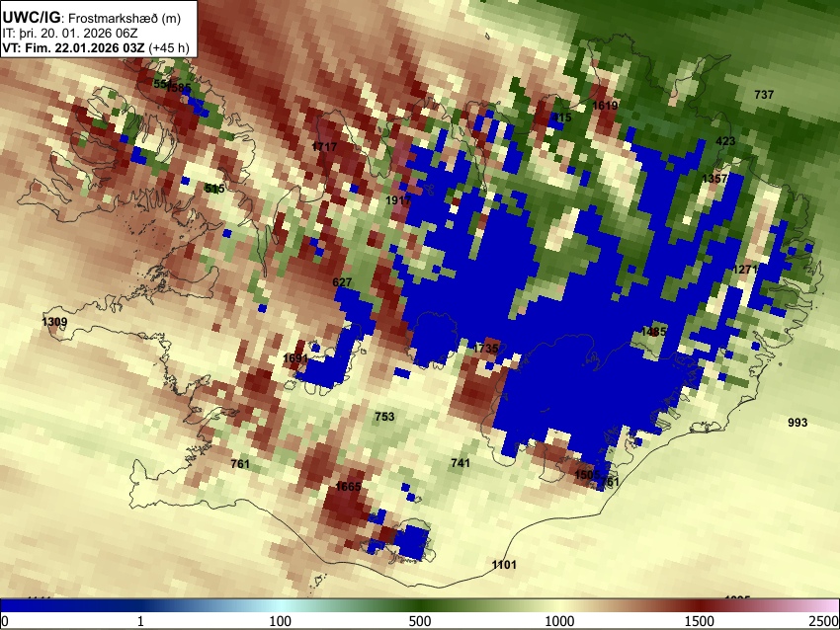Click the map value 515
Screen dimensions: 840x630
click(214, 189)
